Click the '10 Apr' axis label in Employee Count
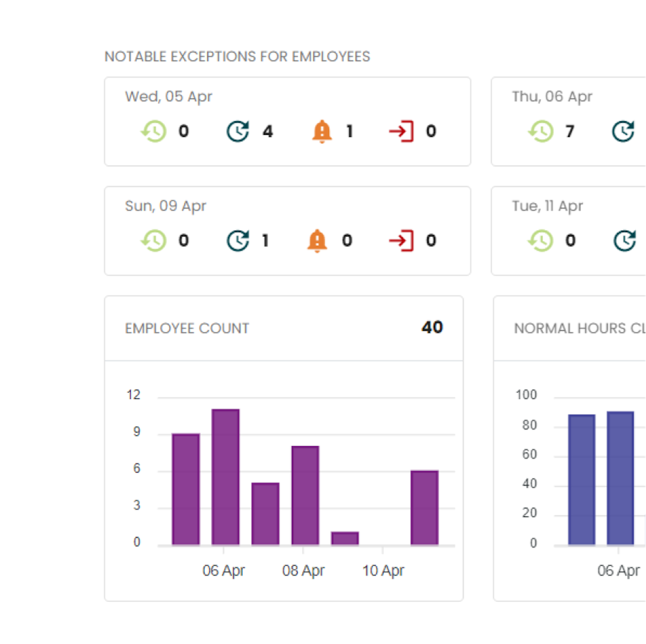 [383, 571]
